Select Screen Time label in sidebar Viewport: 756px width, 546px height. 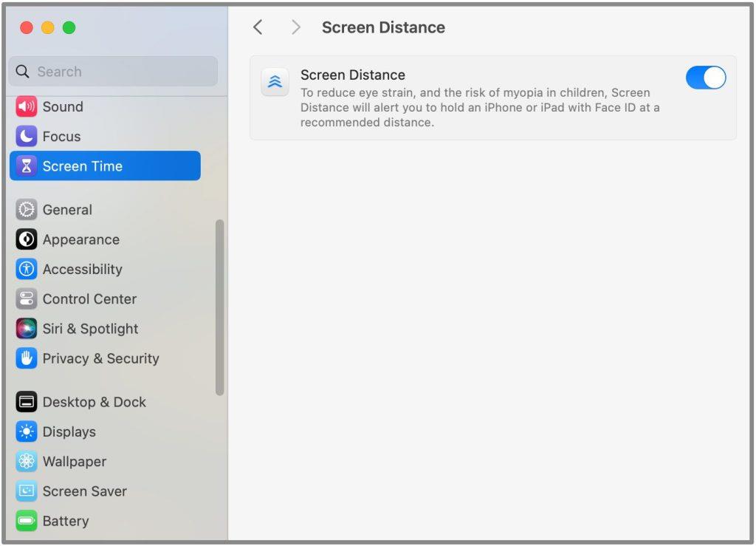83,166
